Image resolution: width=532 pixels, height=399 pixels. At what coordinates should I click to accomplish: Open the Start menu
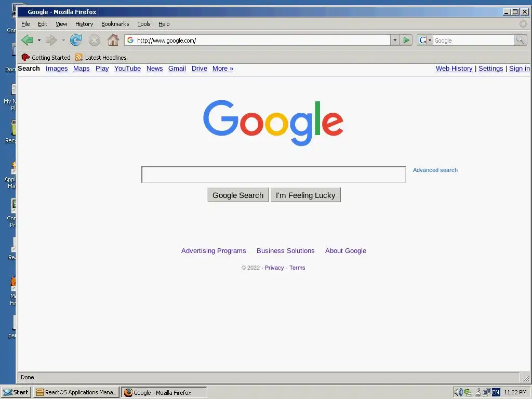pos(16,392)
